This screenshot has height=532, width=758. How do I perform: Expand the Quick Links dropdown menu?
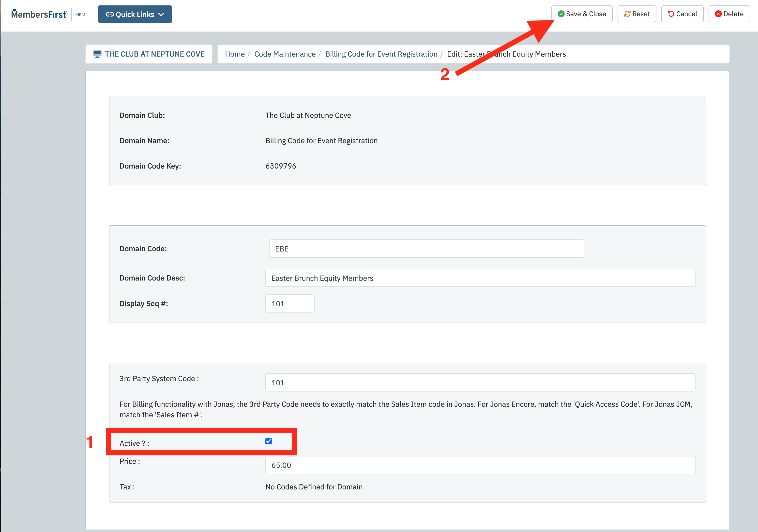134,14
